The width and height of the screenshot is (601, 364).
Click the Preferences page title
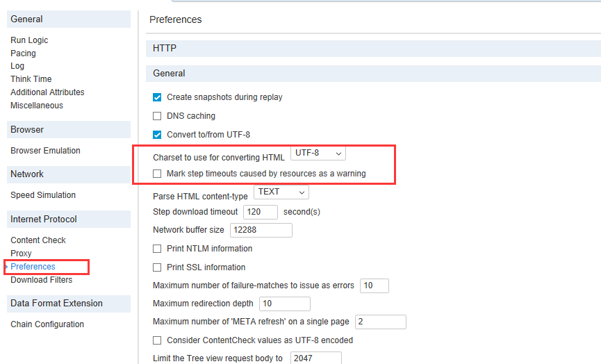coord(176,19)
